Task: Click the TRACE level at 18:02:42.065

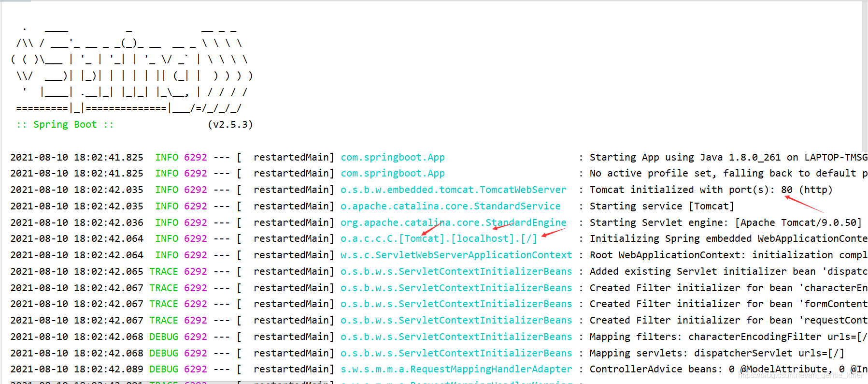Action: (x=164, y=271)
